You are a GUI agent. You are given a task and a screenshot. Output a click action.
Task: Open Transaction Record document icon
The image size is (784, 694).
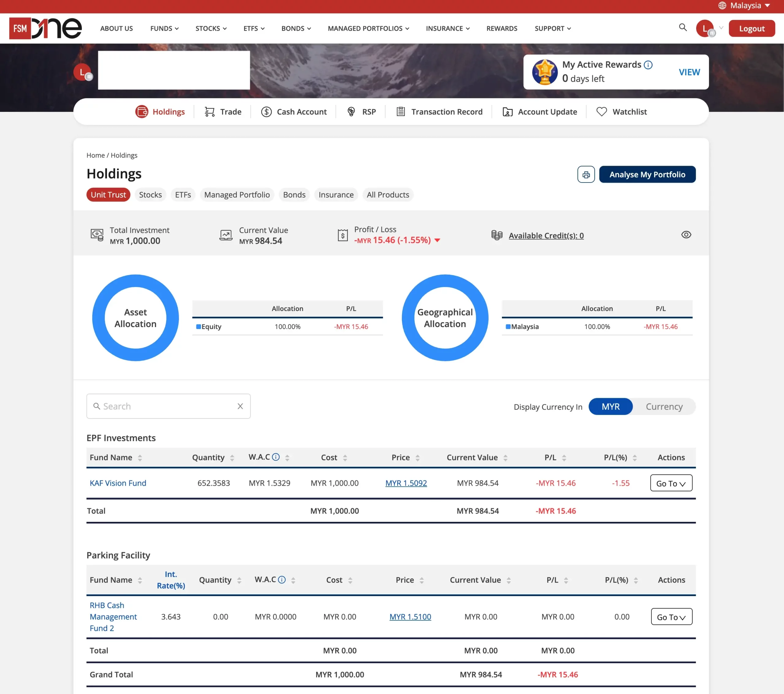point(401,112)
